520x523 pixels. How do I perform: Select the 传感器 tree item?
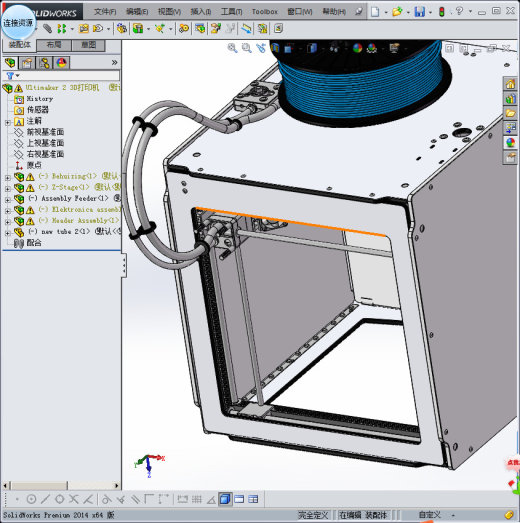37,110
